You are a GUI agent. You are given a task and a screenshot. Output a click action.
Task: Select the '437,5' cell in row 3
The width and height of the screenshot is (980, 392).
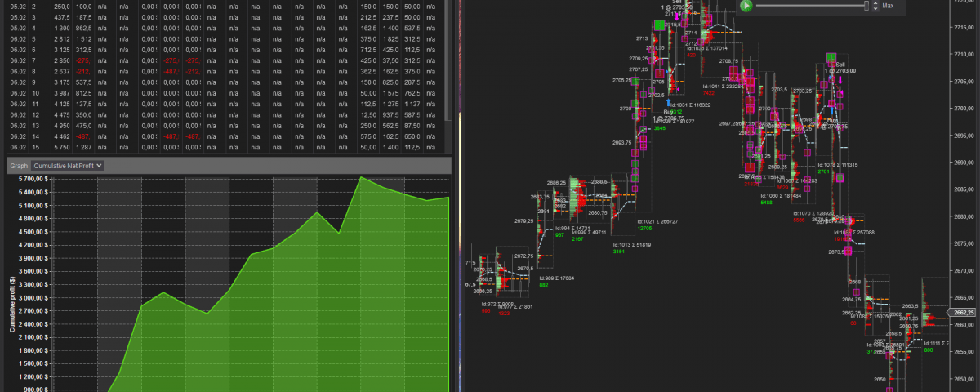point(62,16)
